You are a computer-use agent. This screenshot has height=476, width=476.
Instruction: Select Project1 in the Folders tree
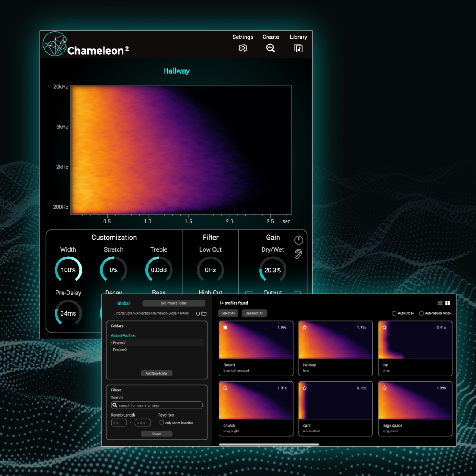120,342
